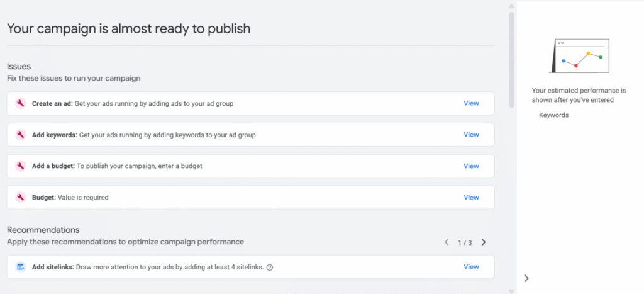Click the estimated performance chart illustration
The height and width of the screenshot is (294, 644).
pos(580,57)
